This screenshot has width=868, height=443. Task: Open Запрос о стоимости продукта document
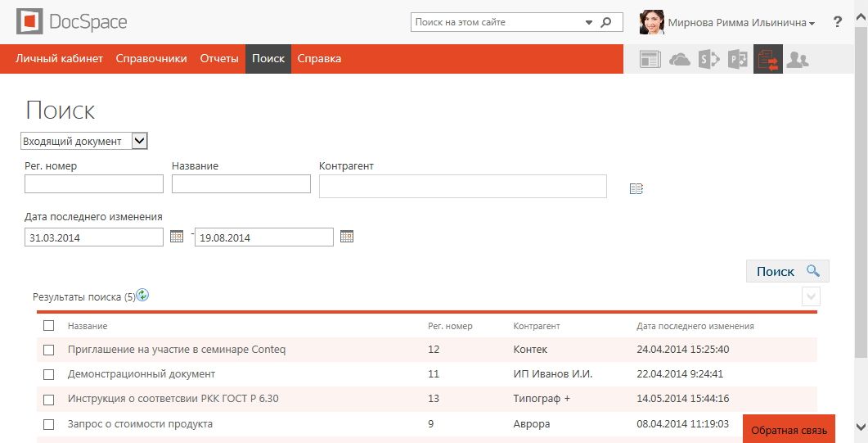[140, 423]
